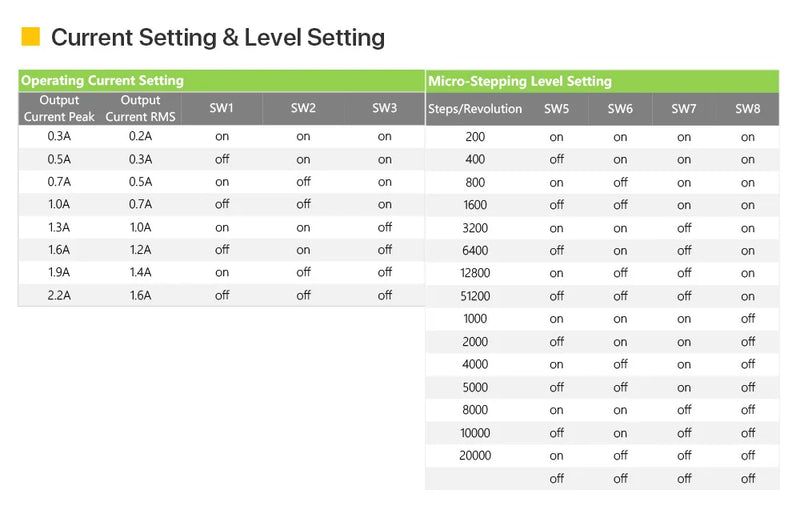The width and height of the screenshot is (800, 514).
Task: Click the 2.2A peak current cell
Action: pos(59,295)
